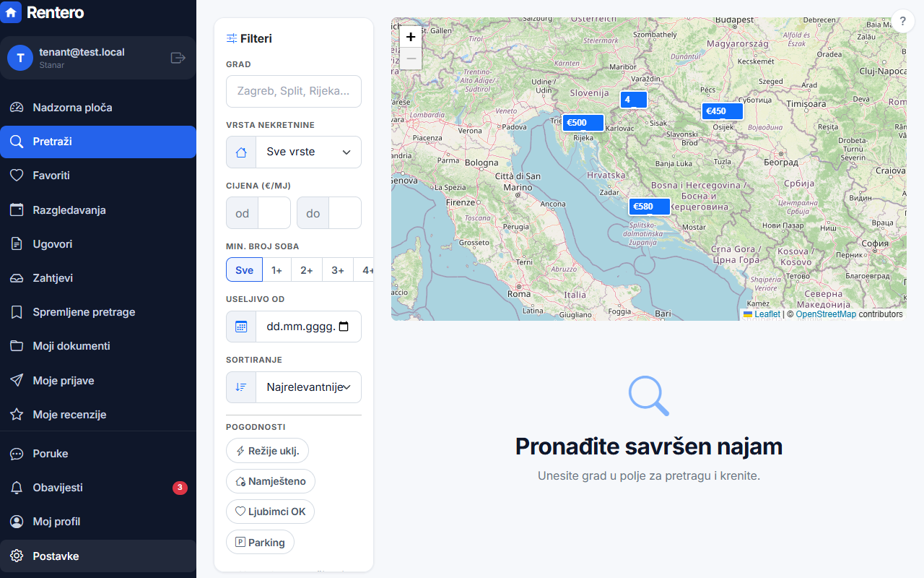Select 3+ minimum rooms
Viewport: 924px width, 578px height.
338,270
